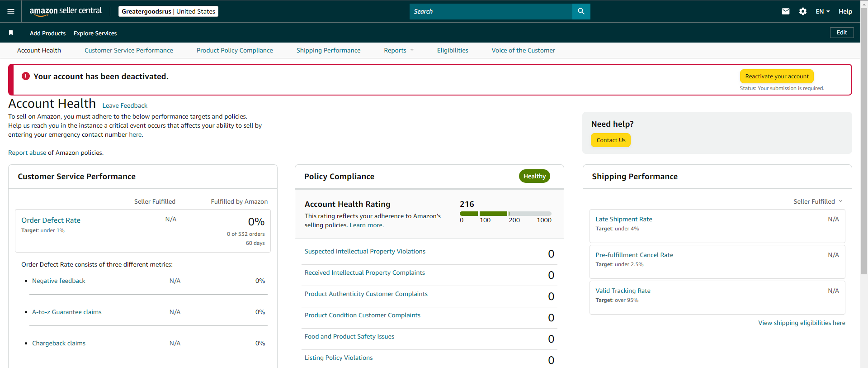868x368 pixels.
Task: Click the Leave Feedback link
Action: [x=125, y=105]
